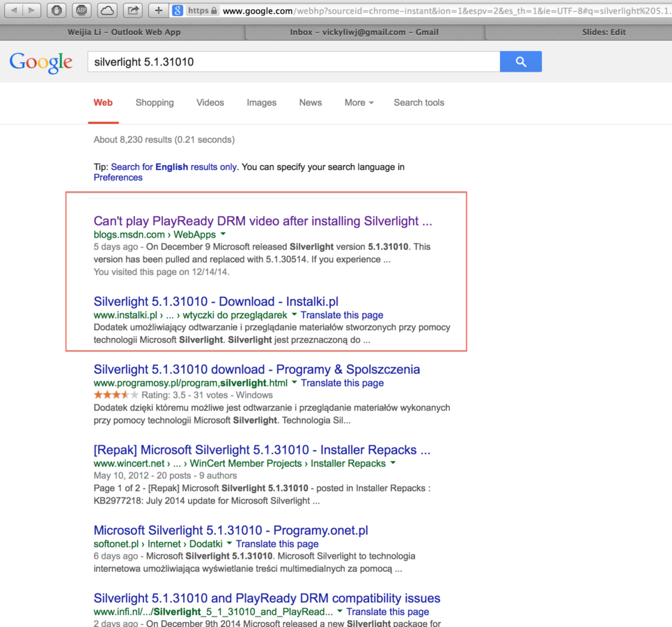Expand dropdown arrow beside www.infi.nl URL
Viewport: 672px width, 627px height.
point(340,611)
